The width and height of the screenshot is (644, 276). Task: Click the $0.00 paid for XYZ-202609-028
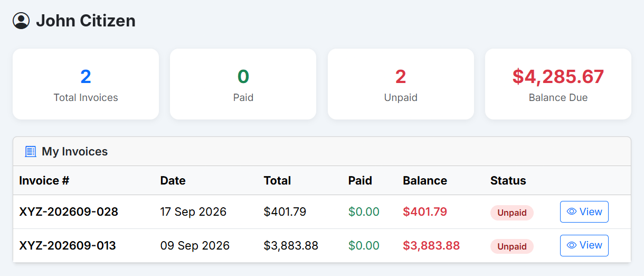tap(364, 212)
